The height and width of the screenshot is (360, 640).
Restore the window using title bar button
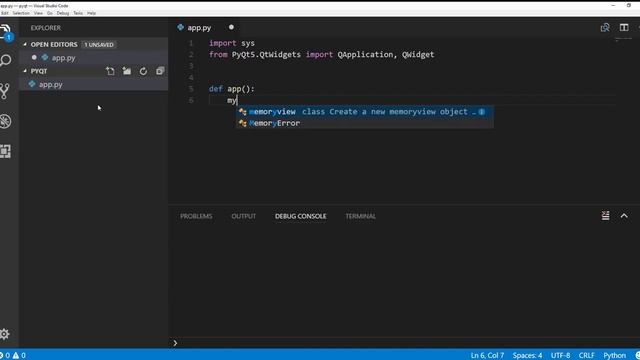(x=629, y=5)
